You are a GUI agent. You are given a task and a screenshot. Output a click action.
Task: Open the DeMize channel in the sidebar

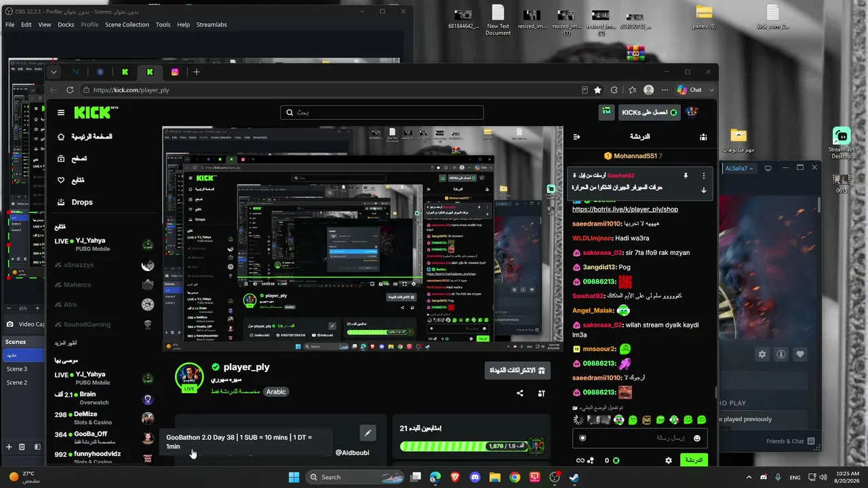[x=104, y=418]
